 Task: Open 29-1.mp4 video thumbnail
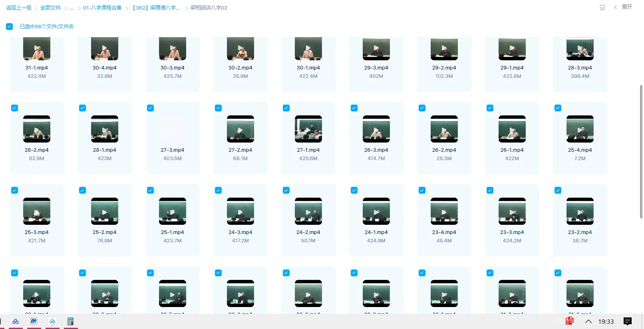click(x=512, y=48)
